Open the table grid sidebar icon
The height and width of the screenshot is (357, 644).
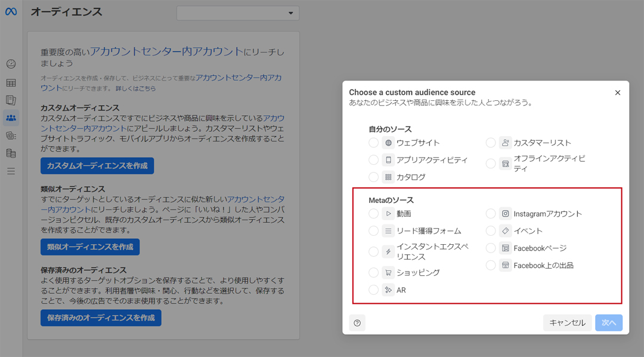point(11,82)
